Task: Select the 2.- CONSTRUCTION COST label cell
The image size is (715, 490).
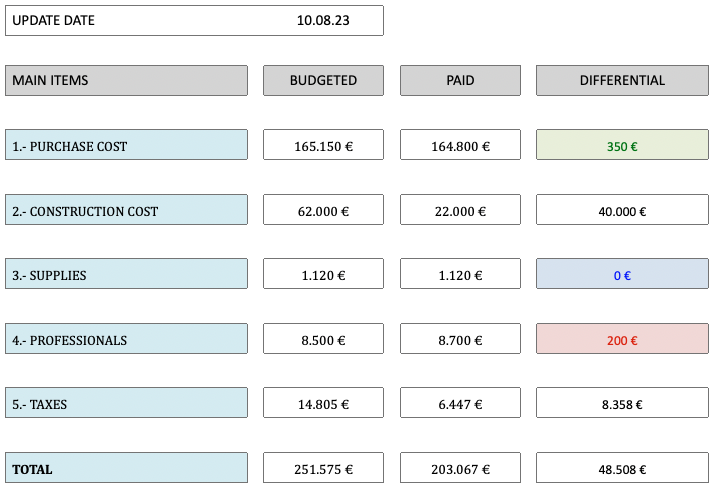Action: 126,211
